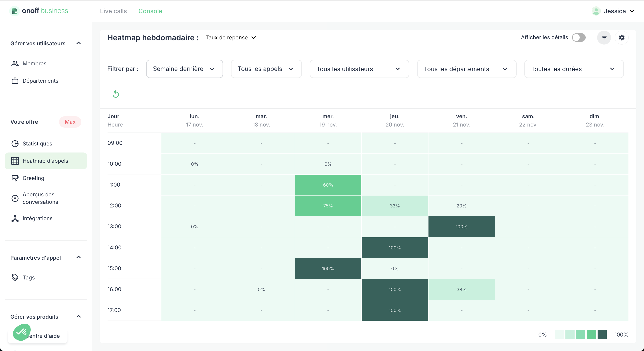Click the dim. 23 nov. column header
Image resolution: width=644 pixels, height=351 pixels.
pyautogui.click(x=595, y=120)
